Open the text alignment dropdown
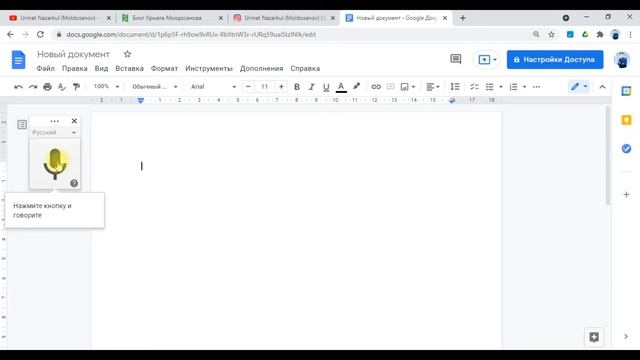The image size is (640, 360). 433,87
